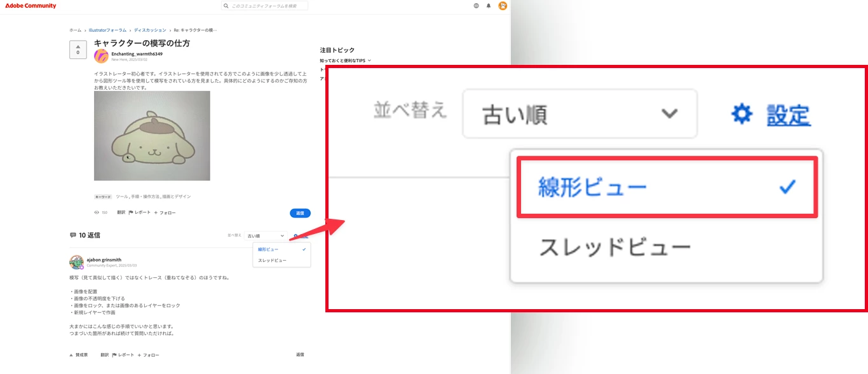Click the New Here, 2025/03/02 date line

tap(130, 59)
